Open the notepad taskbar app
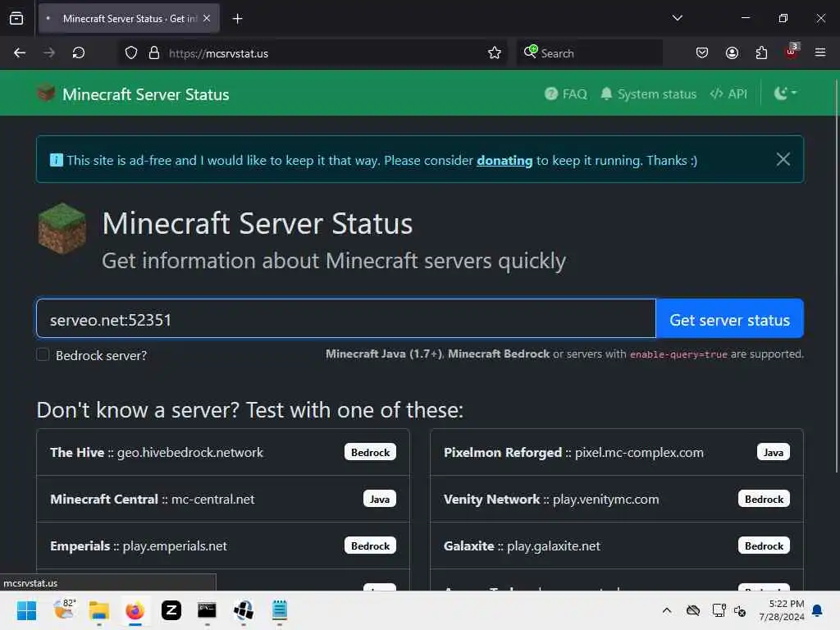Screen dimensions: 840x630 279,610
